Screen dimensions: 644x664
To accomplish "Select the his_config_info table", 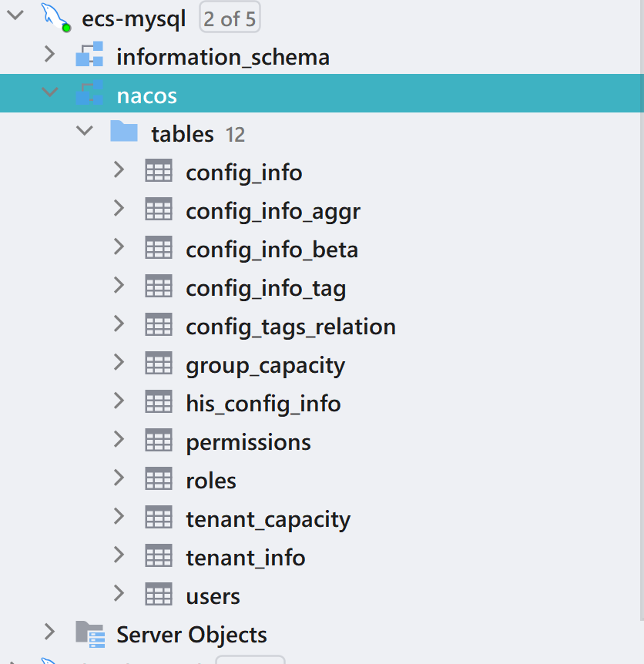I will 263,404.
